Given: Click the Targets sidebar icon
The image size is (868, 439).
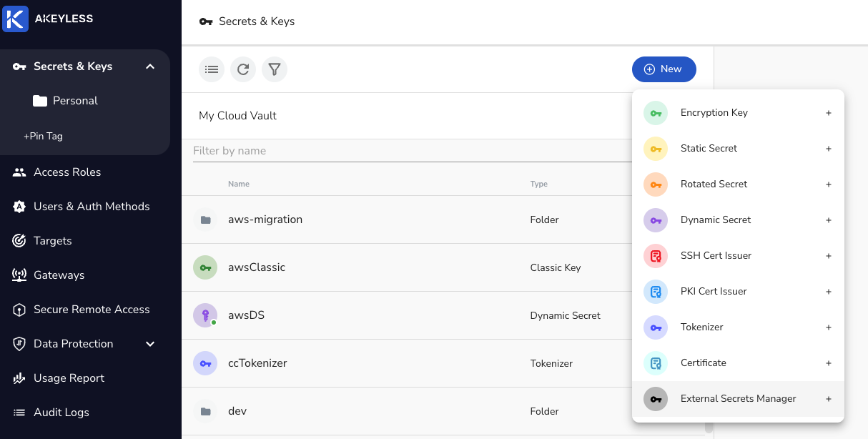Looking at the screenshot, I should [x=19, y=241].
